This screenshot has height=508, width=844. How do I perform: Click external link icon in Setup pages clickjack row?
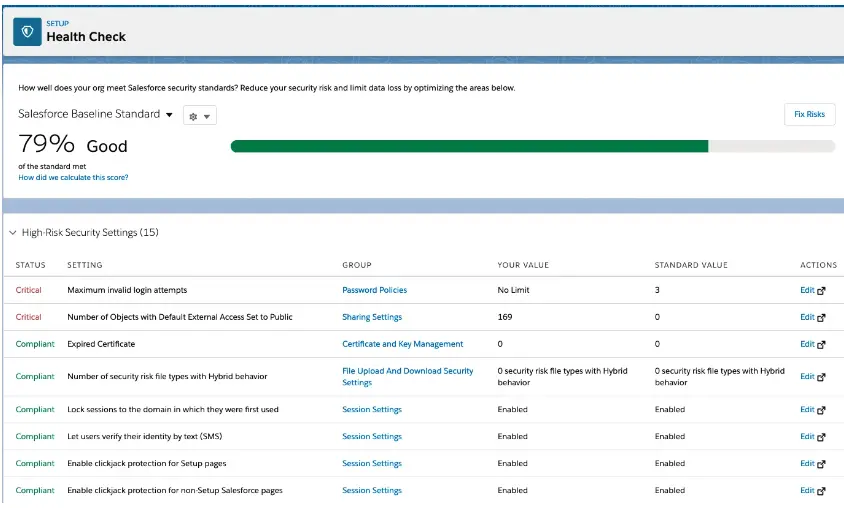pyautogui.click(x=821, y=464)
